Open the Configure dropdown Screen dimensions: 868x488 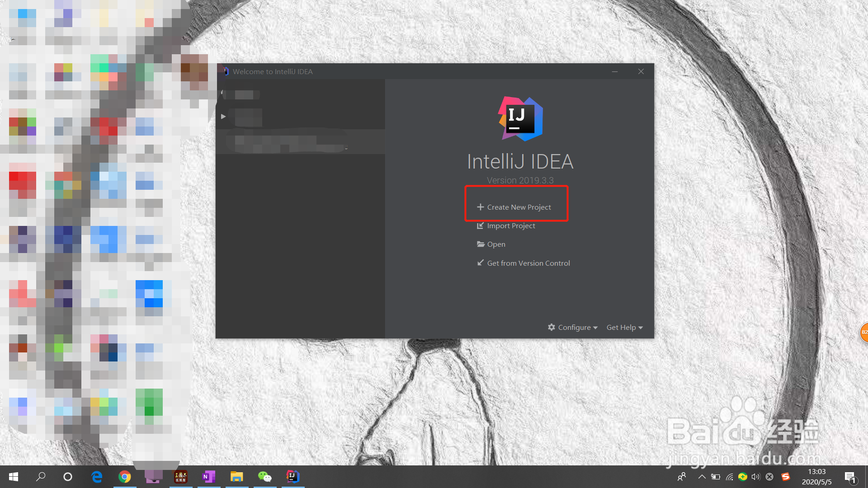click(x=573, y=327)
